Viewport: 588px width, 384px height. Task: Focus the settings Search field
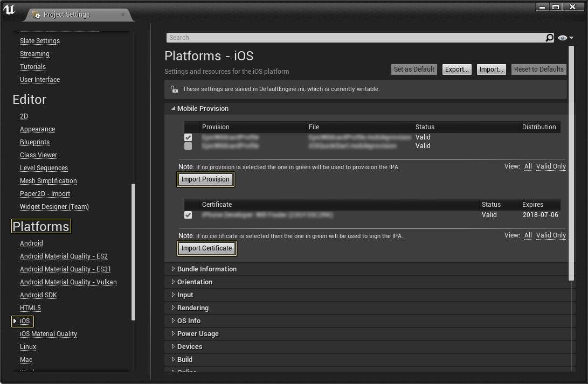tap(356, 38)
